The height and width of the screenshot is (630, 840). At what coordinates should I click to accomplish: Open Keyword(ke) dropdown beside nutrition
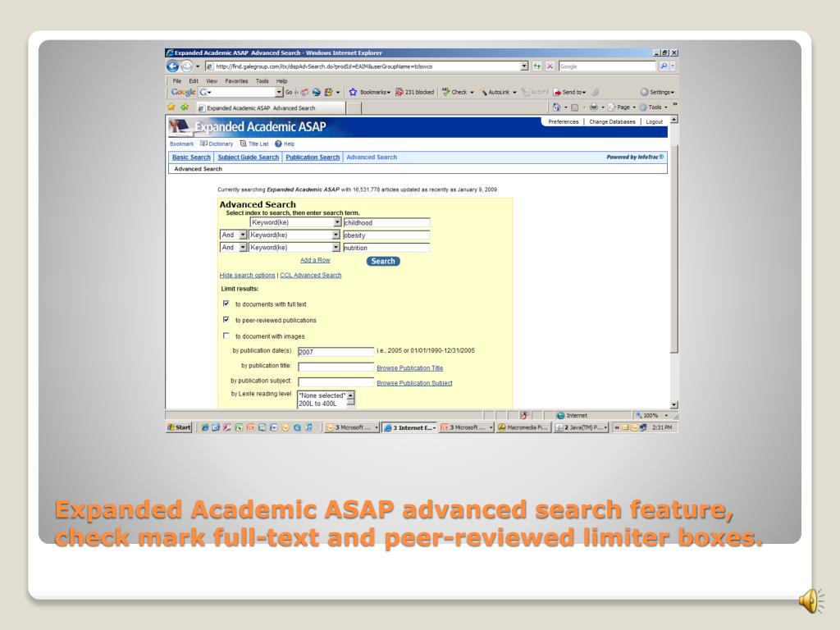click(x=336, y=247)
